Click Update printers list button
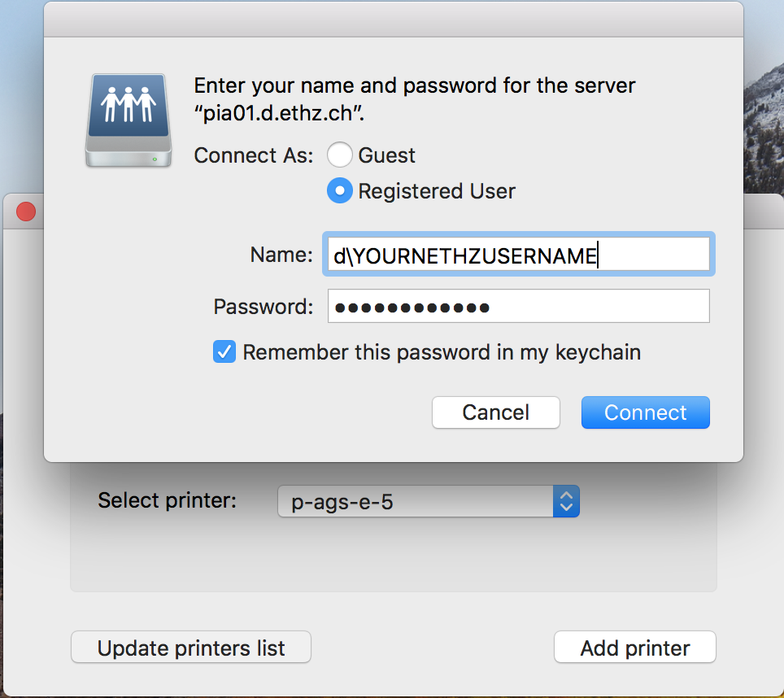This screenshot has width=784, height=698. tap(191, 648)
